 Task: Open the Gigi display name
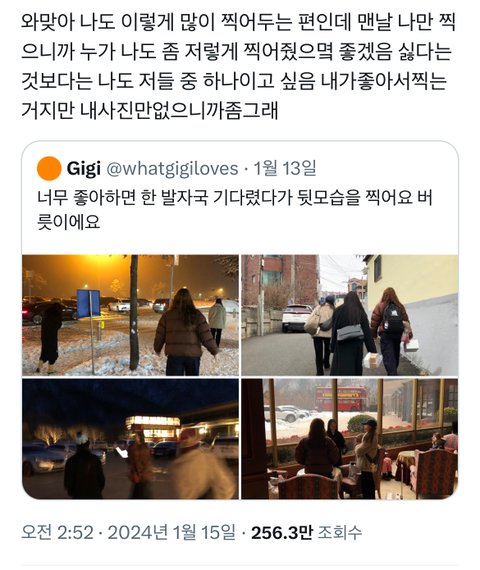pyautogui.click(x=84, y=169)
